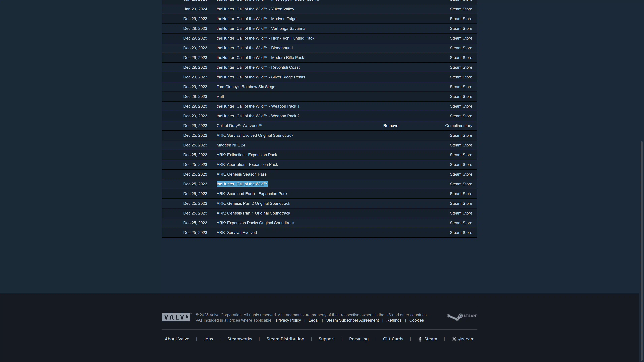Click Steam Store cell for Madden NFL 24
This screenshot has height=362, width=644.
click(461, 145)
